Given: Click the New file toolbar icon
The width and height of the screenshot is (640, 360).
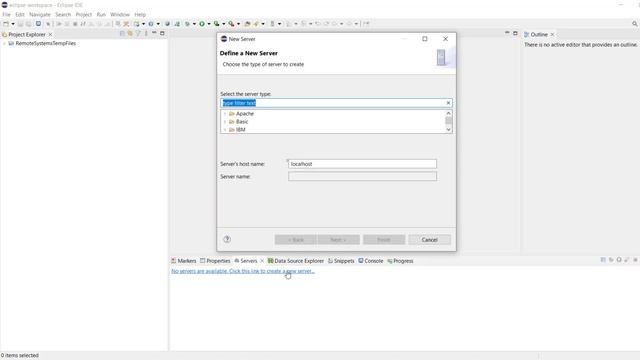Looking at the screenshot, I should 6,24.
